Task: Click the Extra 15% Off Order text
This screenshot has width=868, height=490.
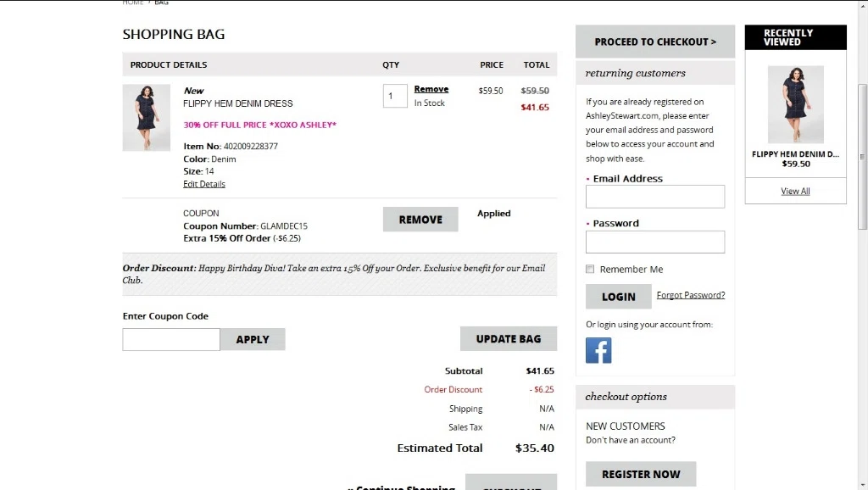Action: [242, 238]
